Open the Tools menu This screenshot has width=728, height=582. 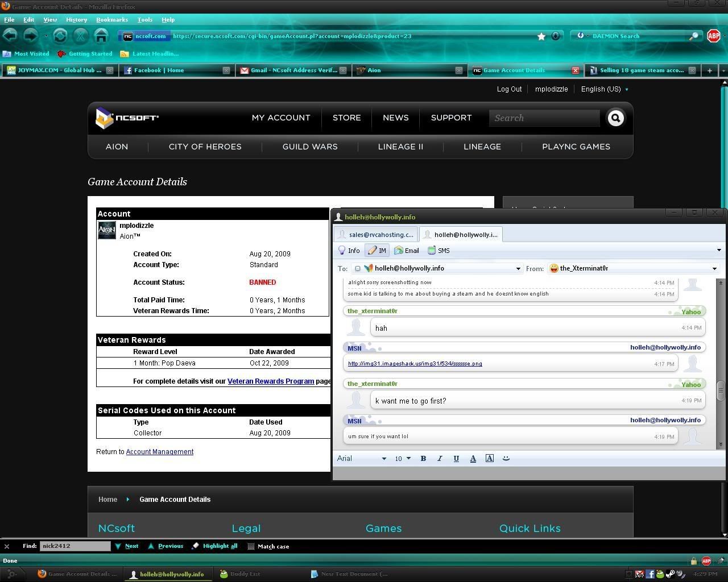click(144, 19)
